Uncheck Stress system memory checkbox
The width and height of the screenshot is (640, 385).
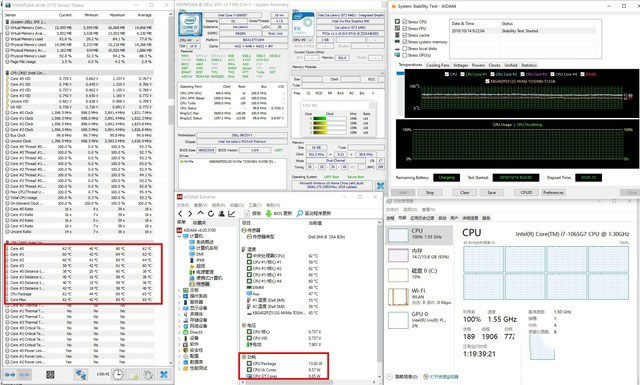404,42
